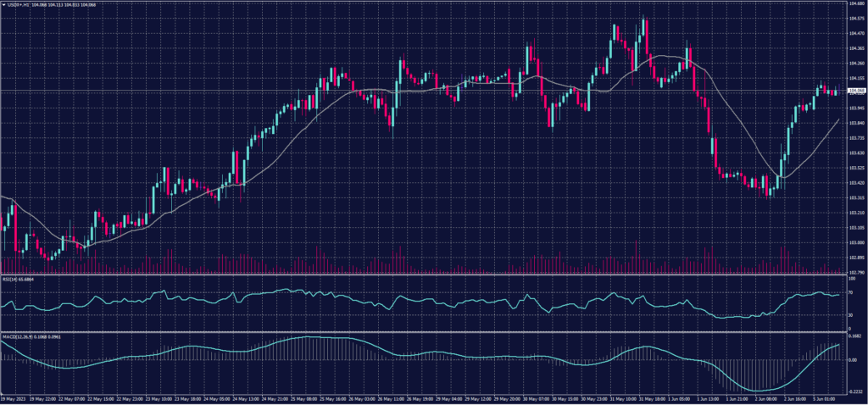Select the RSI(14) indicator label
This screenshot has height=405, width=868.
(x=12, y=280)
